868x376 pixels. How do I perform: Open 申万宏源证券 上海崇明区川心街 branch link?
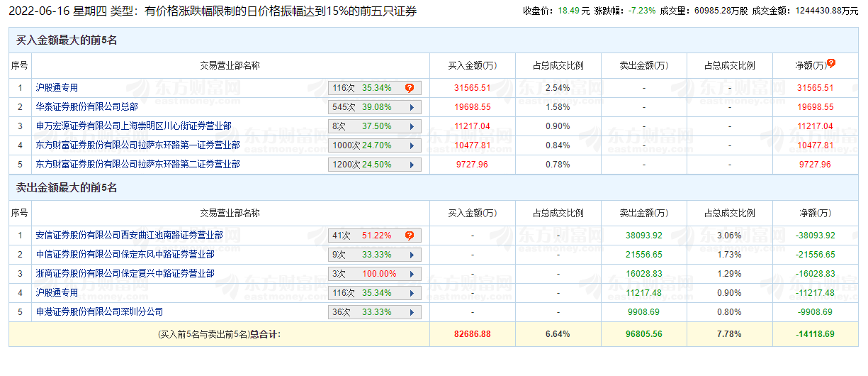pyautogui.click(x=133, y=126)
